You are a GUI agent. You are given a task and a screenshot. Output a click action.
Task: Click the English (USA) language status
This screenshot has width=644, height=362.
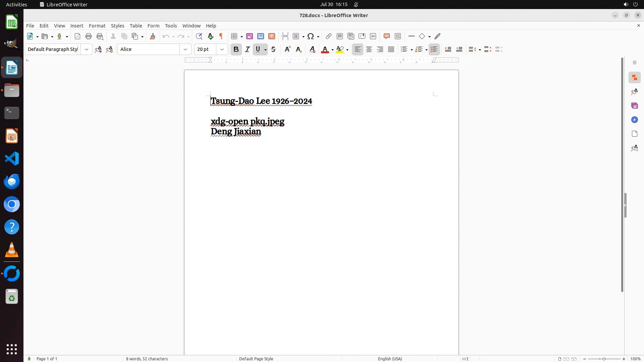(x=390, y=359)
